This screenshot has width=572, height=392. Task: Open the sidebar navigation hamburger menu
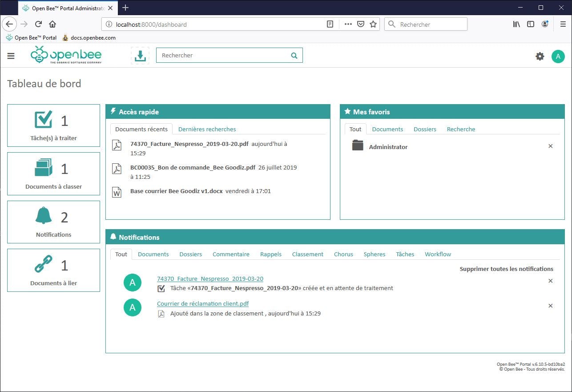coord(11,56)
